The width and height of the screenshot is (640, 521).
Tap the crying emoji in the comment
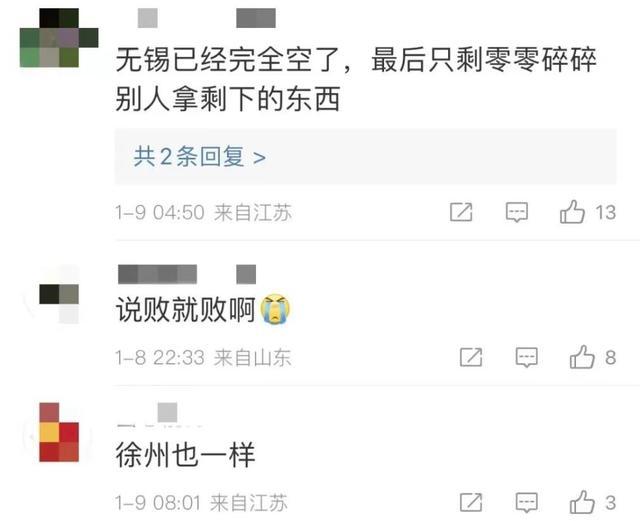click(275, 309)
